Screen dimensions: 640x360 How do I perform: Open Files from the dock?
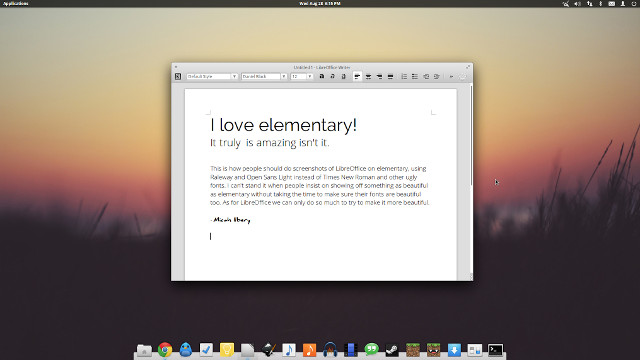[144, 350]
